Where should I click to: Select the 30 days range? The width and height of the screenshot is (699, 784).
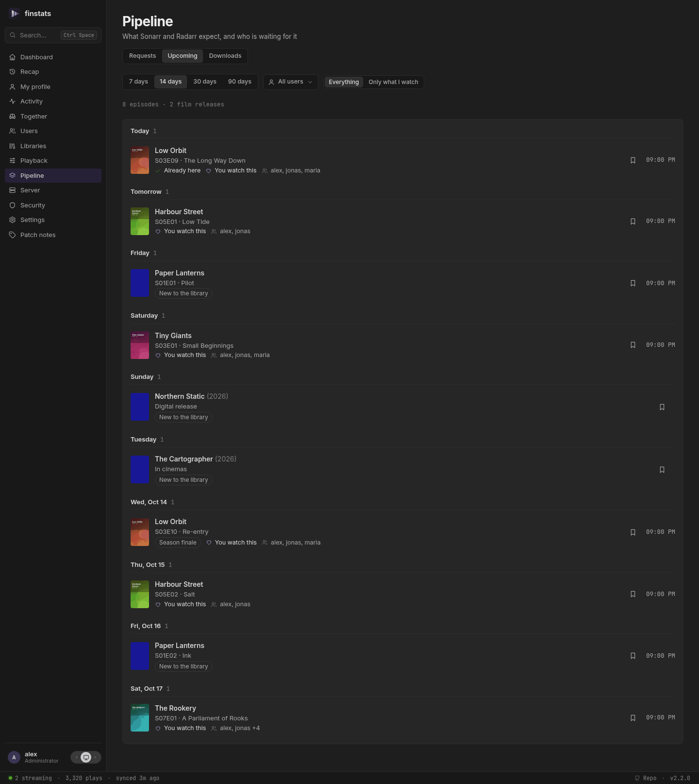[205, 82]
